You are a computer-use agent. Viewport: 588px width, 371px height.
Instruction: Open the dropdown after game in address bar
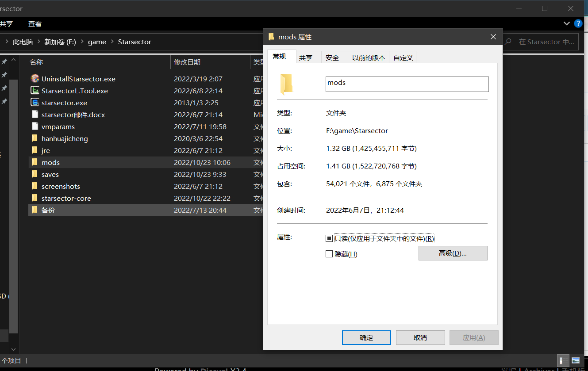point(112,42)
